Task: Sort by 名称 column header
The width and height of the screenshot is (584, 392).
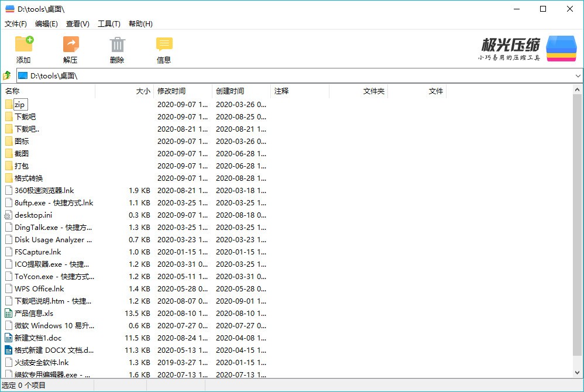Action: pos(49,91)
